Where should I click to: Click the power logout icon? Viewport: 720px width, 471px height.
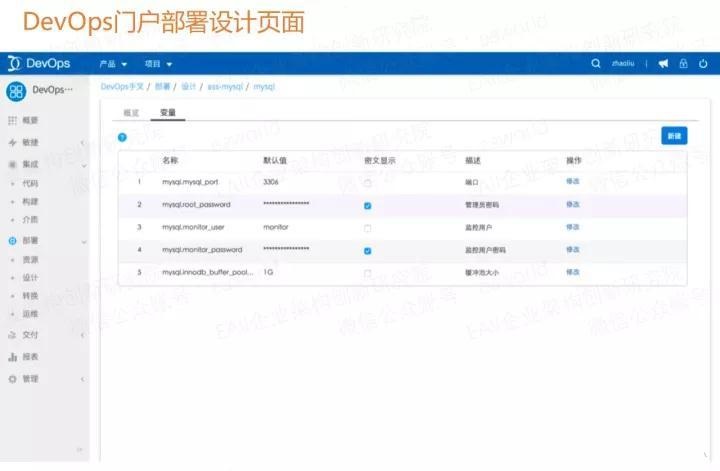point(703,63)
